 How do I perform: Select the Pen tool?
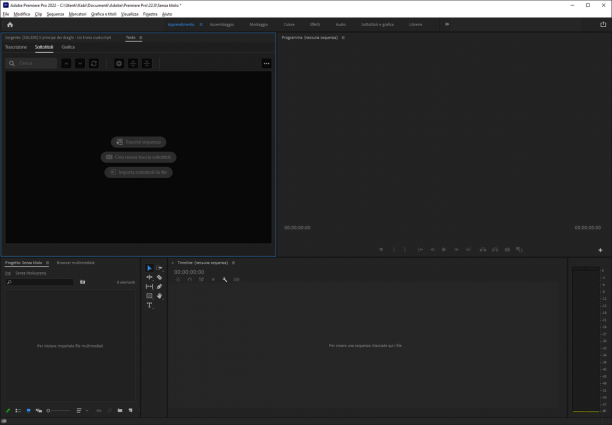click(159, 286)
